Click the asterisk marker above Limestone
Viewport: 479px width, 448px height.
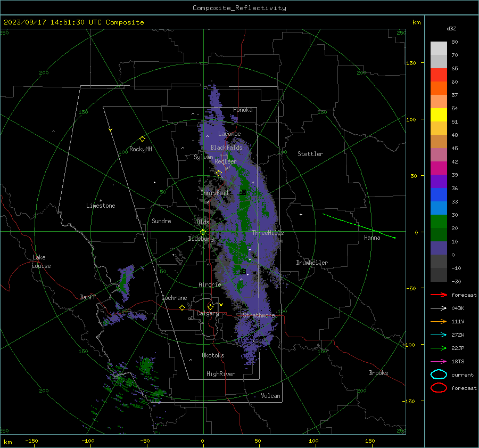(x=101, y=201)
